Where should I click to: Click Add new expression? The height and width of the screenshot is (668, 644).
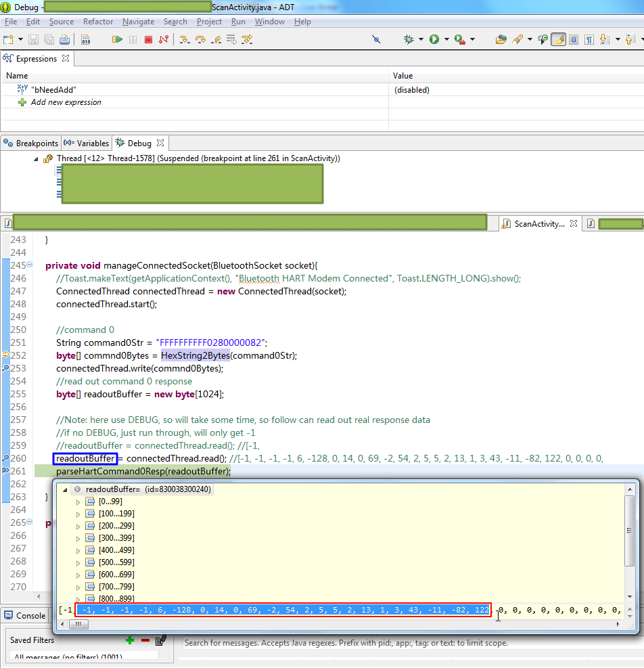click(66, 102)
